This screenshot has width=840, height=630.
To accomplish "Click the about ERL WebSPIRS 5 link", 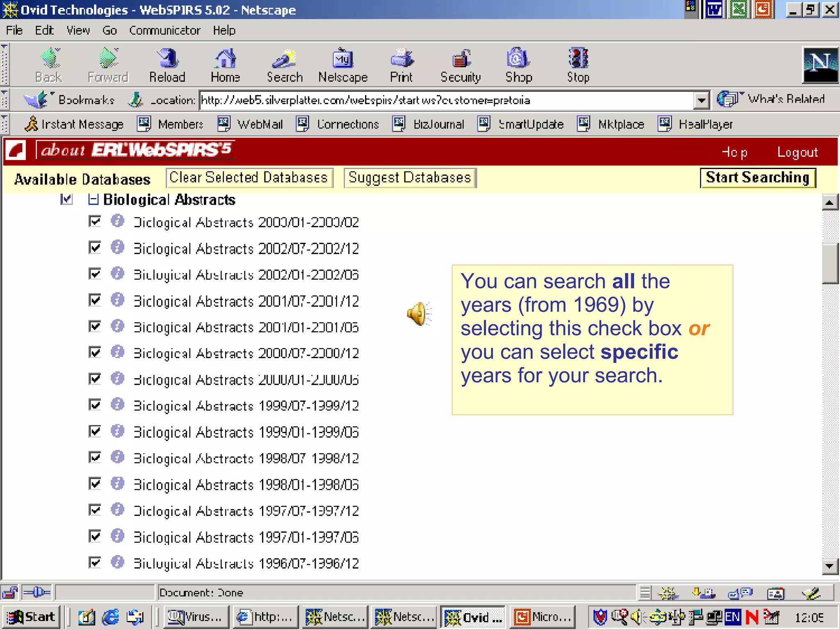I will pyautogui.click(x=135, y=150).
